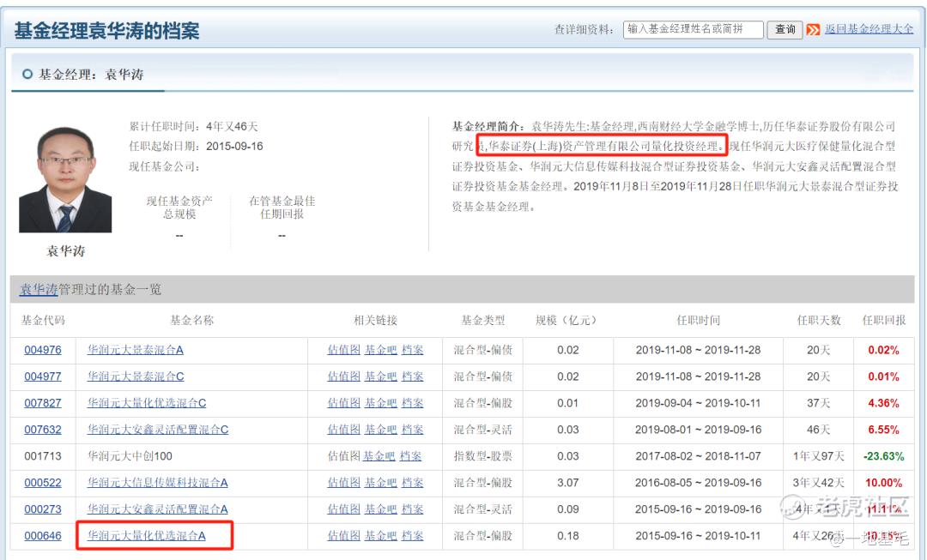Open 估值图 for fund 000646
Screen dimensions: 927x560
click(343, 536)
